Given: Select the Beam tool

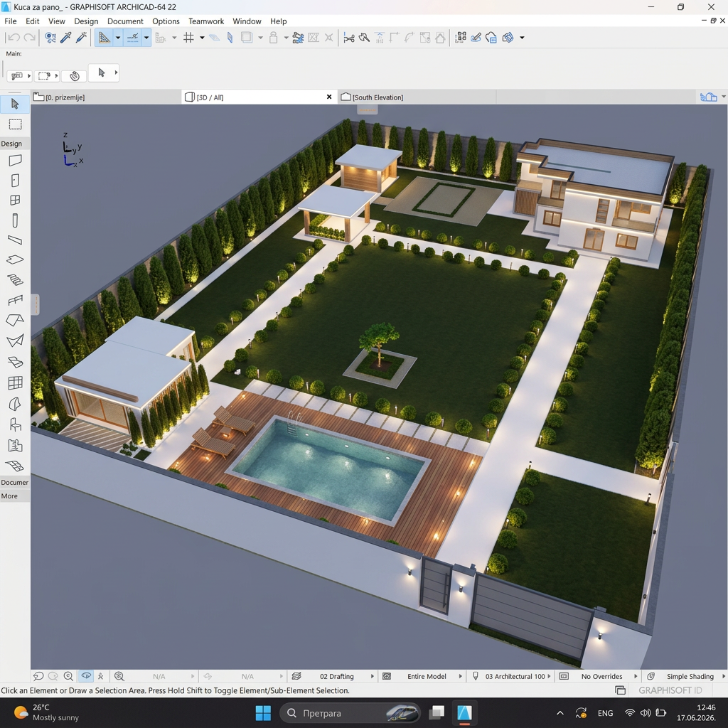Looking at the screenshot, I should point(15,240).
